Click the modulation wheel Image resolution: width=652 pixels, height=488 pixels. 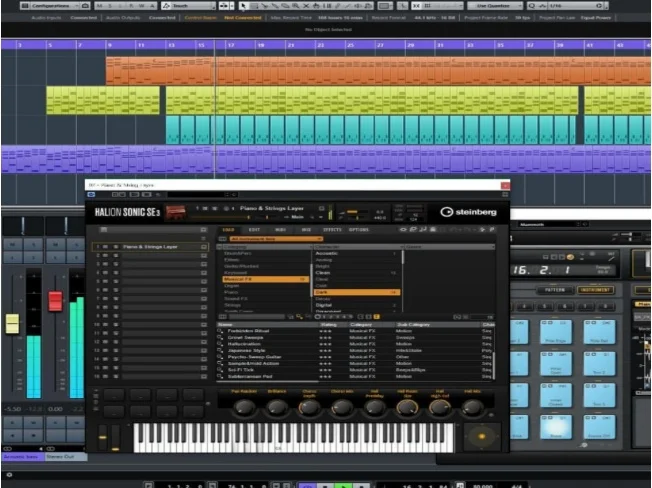[x=115, y=438]
